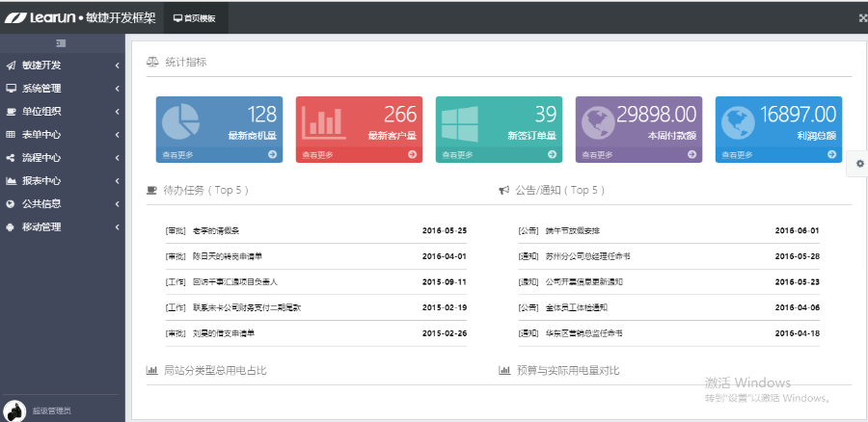Click the pie chart icon on 最新商机量 card
The width and height of the screenshot is (868, 422).
180,121
